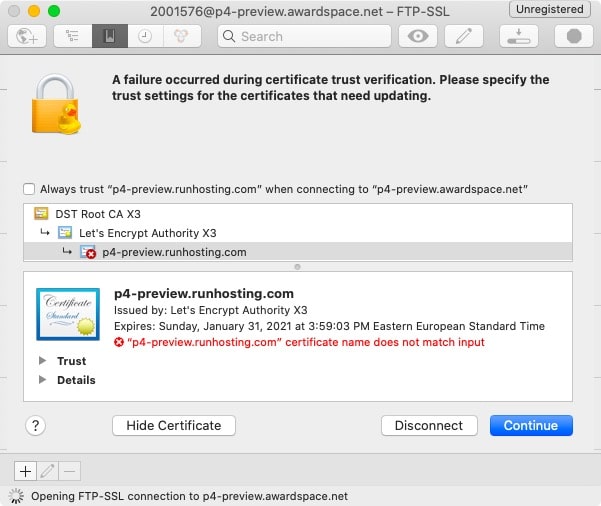
Task: Click the stop Disconnect toolbar icon
Action: (x=574, y=36)
